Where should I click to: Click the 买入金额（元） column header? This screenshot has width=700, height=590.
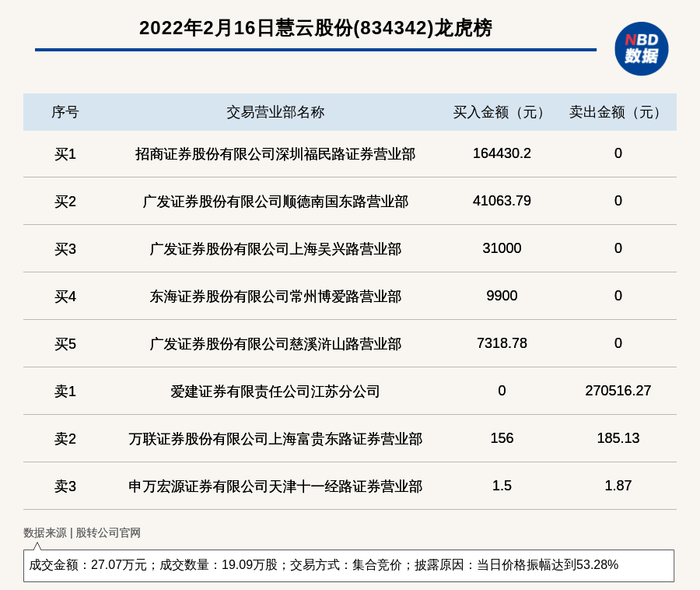coord(502,112)
